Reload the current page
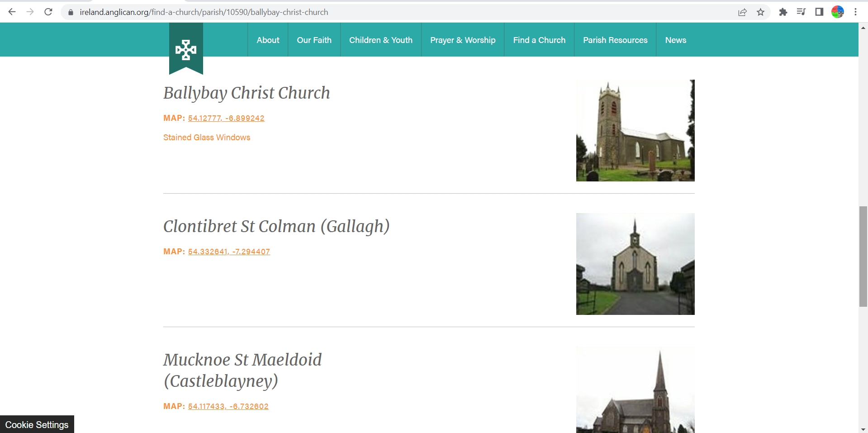The height and width of the screenshot is (433, 868). (x=48, y=12)
